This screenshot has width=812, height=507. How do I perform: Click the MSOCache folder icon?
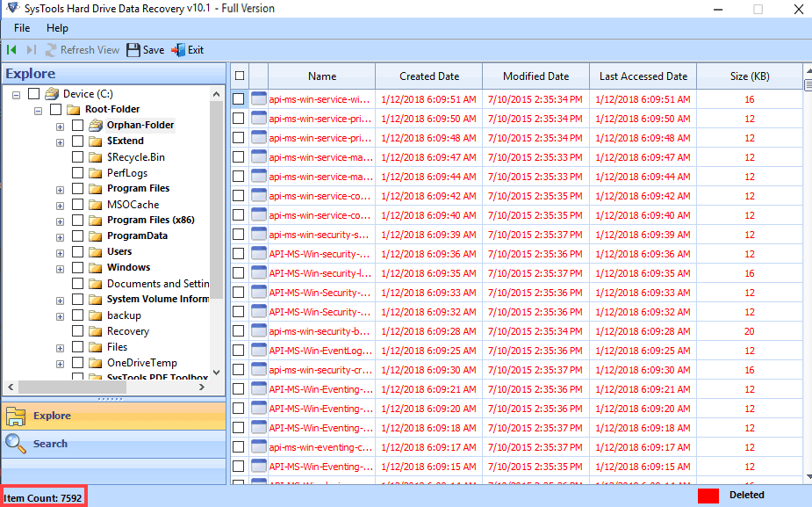(96, 204)
